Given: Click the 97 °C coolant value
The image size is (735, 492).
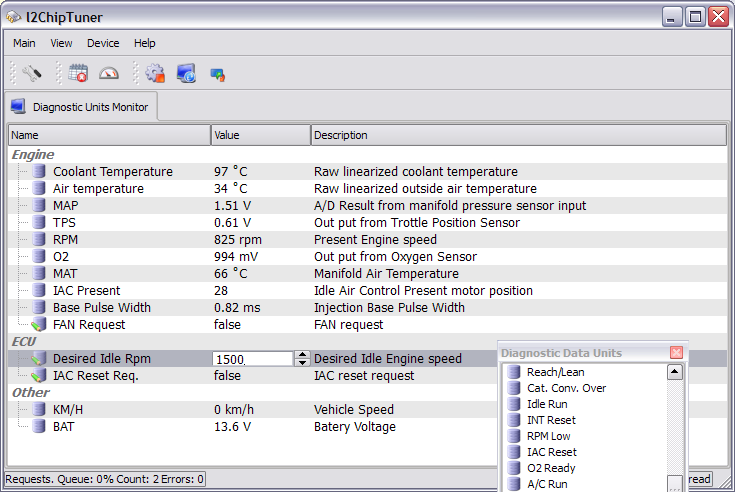Looking at the screenshot, I should click(x=231, y=171).
